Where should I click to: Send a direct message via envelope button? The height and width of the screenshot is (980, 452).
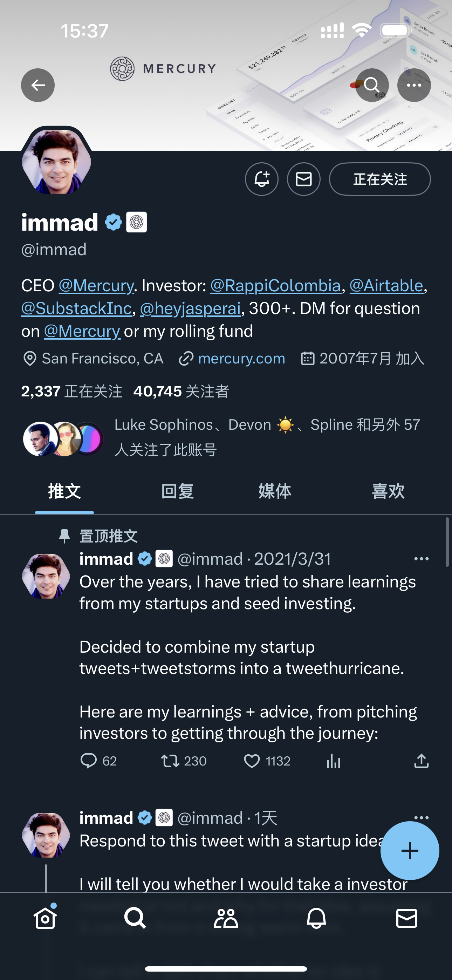pos(304,179)
